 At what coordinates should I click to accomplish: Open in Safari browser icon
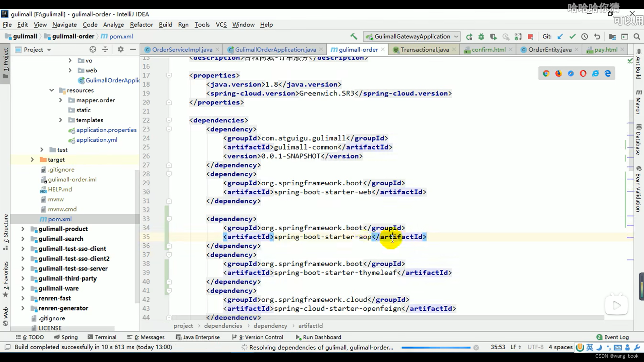pos(571,73)
